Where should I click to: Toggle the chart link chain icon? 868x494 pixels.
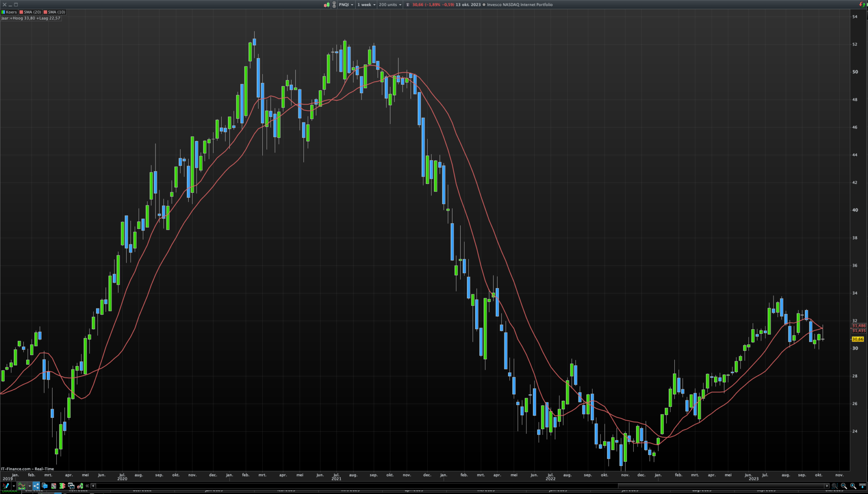334,5
